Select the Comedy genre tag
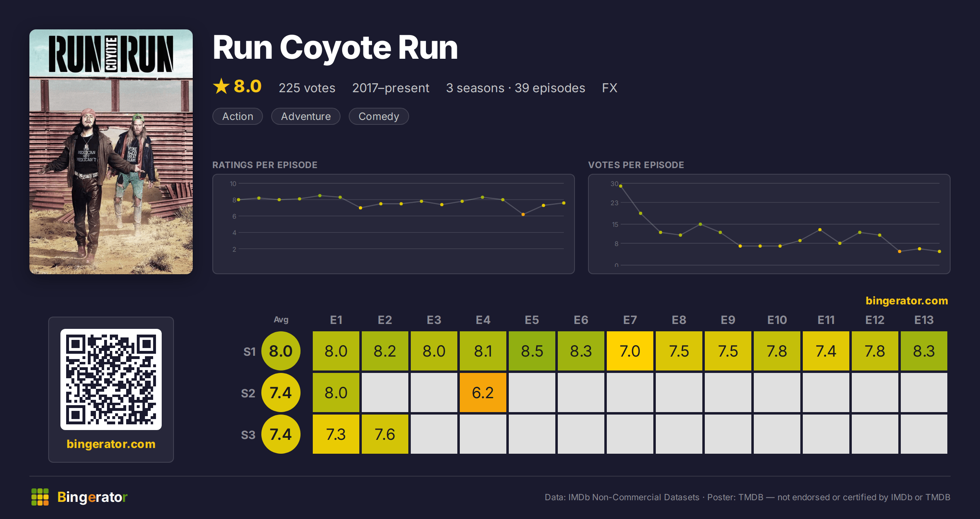The width and height of the screenshot is (980, 519). tap(379, 116)
